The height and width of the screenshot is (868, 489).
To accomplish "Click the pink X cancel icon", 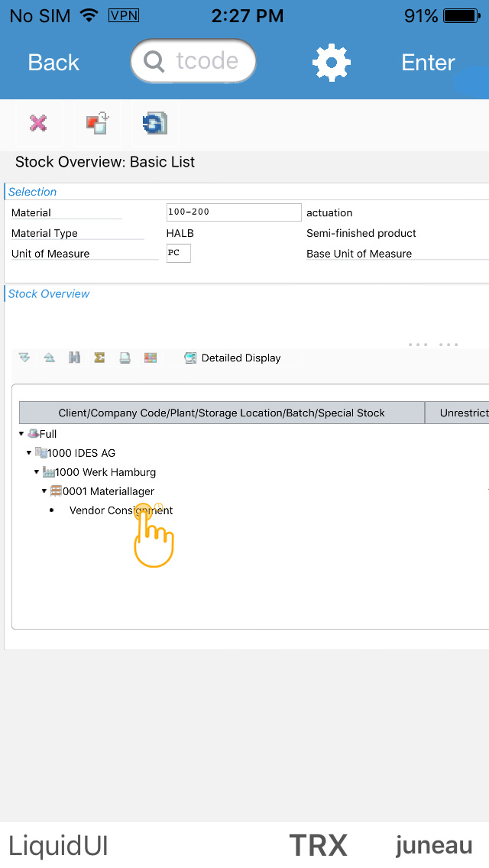I will pyautogui.click(x=38, y=123).
